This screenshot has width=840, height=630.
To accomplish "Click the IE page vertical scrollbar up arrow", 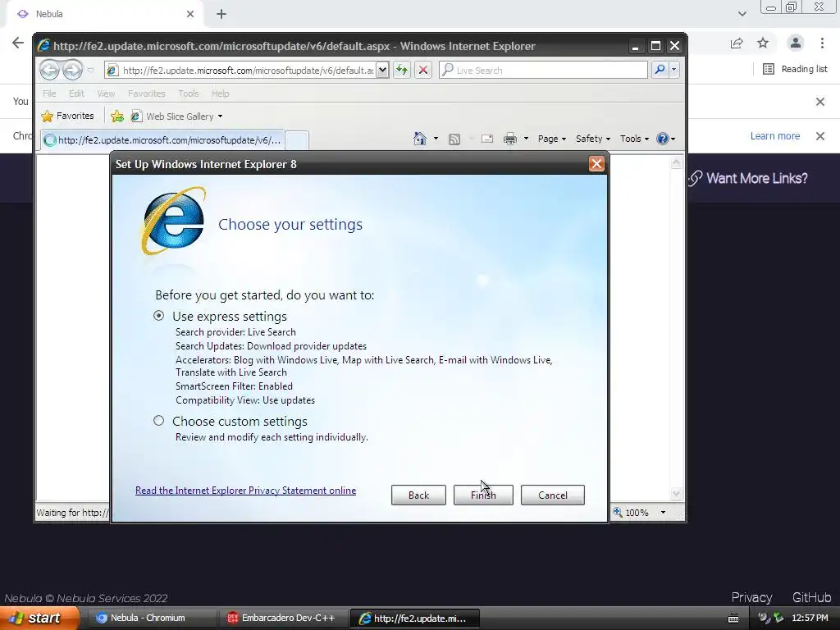I will coord(676,162).
